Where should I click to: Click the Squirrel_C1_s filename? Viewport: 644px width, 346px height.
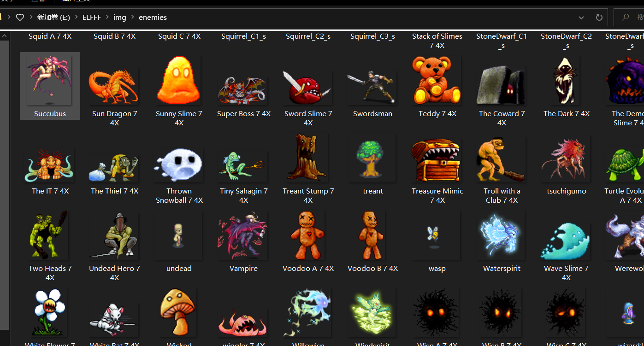click(243, 36)
